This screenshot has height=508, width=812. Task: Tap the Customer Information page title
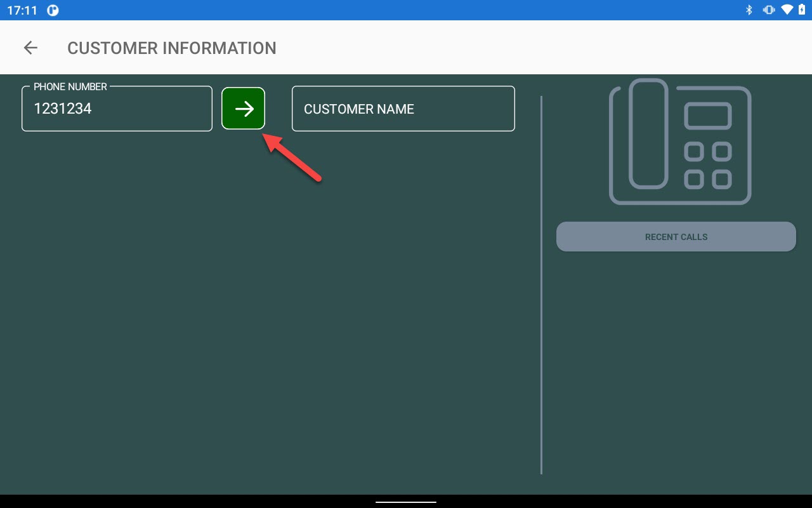171,48
